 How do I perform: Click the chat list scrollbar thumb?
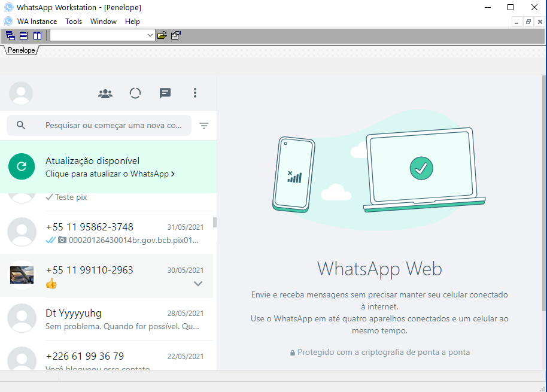click(x=215, y=222)
